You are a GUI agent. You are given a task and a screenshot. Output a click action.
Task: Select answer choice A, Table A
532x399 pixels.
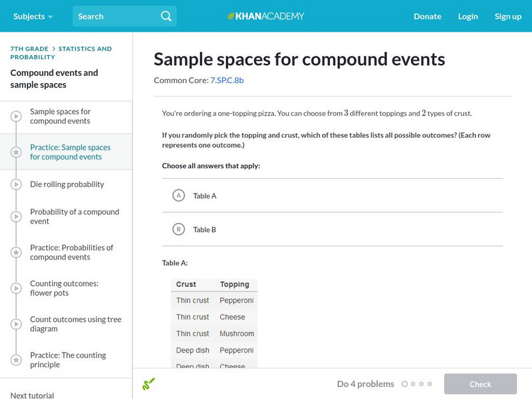coord(178,196)
